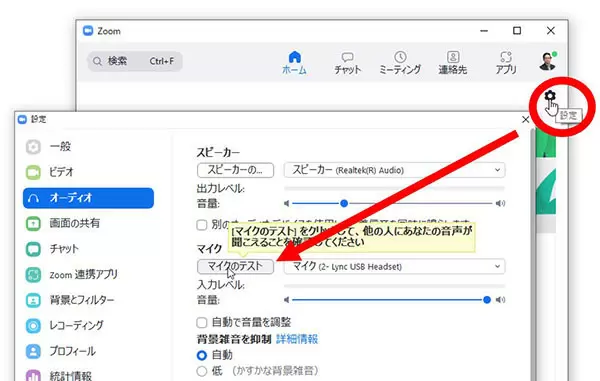This screenshot has height=381, width=600.
Task: Click the プロフィール person icon
Action: [x=33, y=352]
